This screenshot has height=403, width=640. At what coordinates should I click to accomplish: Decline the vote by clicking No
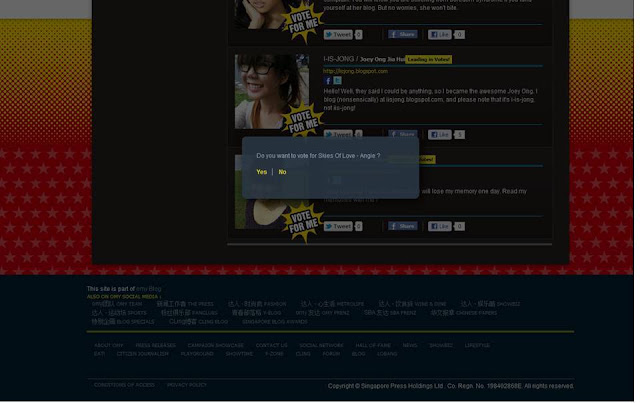[282, 172]
